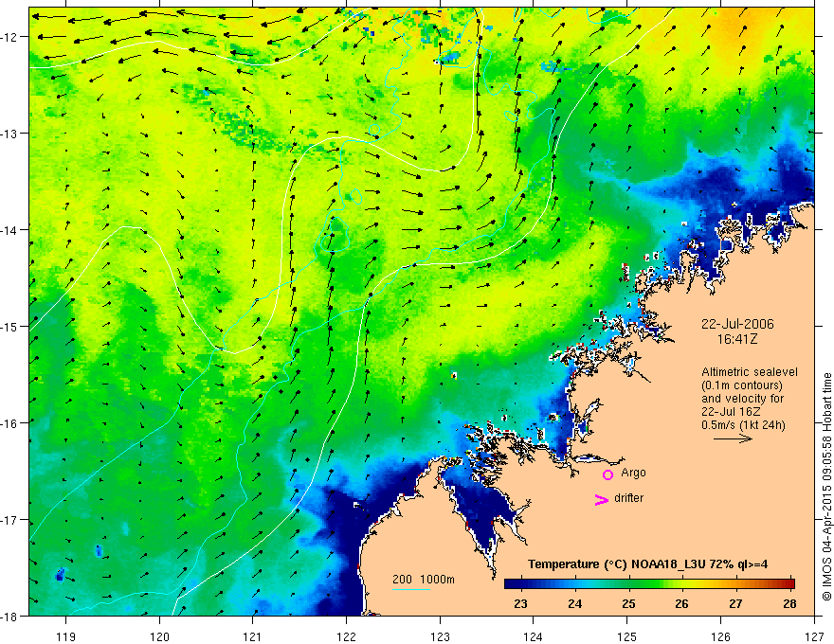Click longitude axis label 121
This screenshot has height=644, width=834.
pyautogui.click(x=253, y=636)
